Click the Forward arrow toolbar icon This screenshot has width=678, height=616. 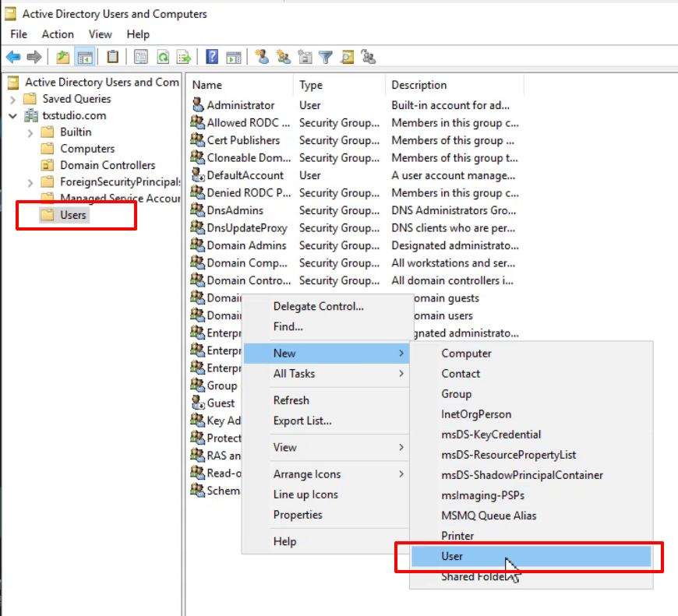point(34,57)
